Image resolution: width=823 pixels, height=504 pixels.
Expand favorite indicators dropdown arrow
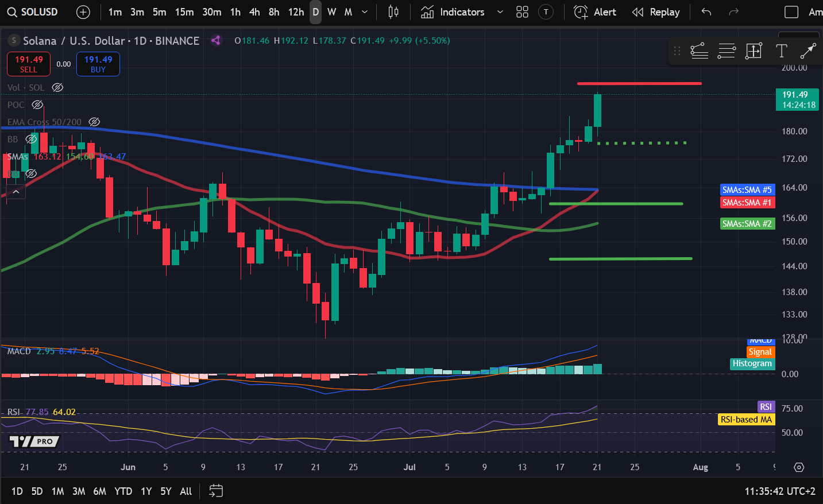(x=500, y=12)
